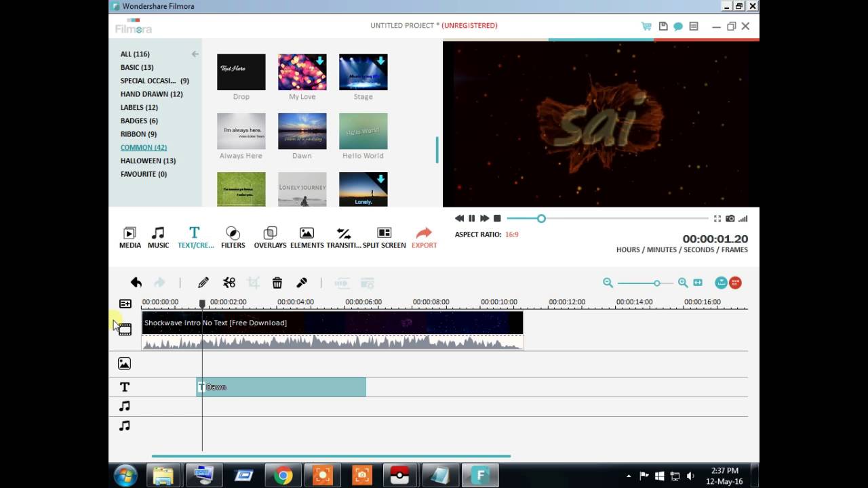
Task: Open the Overlays tab
Action: 270,238
